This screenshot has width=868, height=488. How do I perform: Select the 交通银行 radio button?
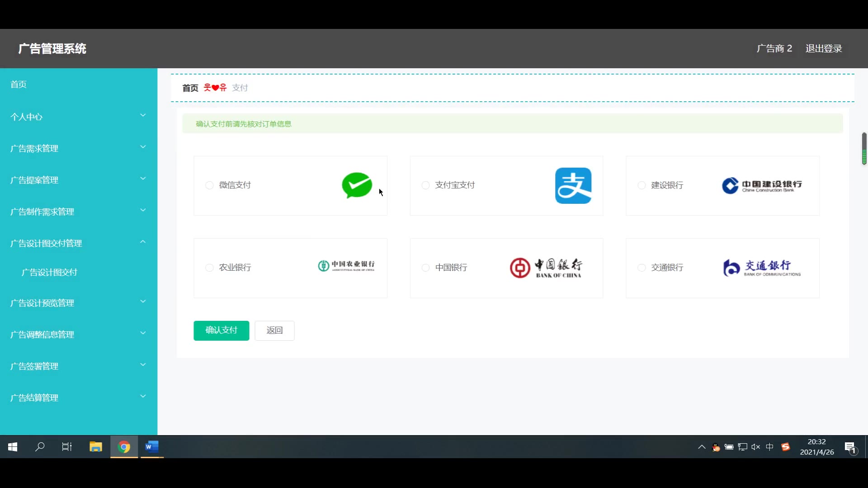pyautogui.click(x=642, y=267)
